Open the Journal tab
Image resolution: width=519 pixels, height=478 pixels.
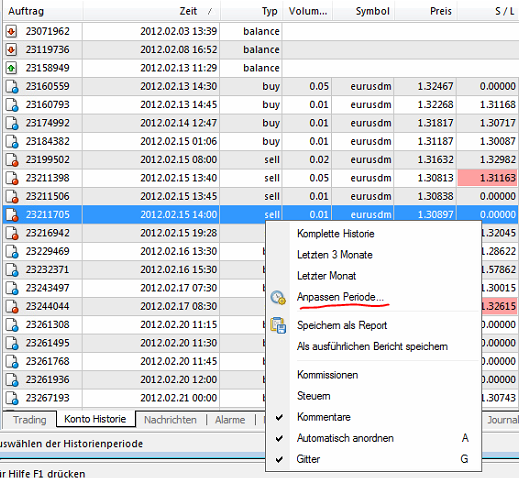502,420
